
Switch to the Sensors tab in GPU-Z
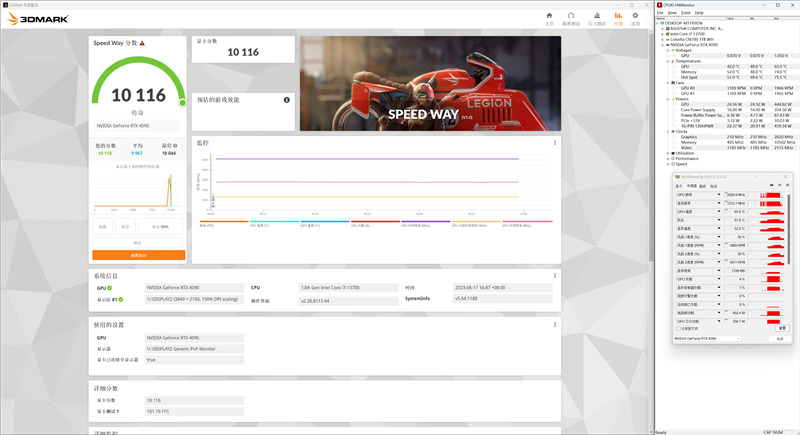pyautogui.click(x=693, y=185)
